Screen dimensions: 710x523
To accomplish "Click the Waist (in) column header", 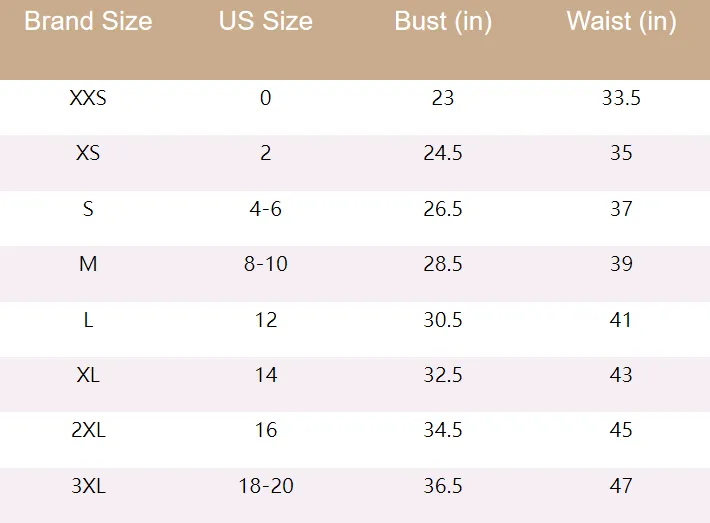I will (x=621, y=22).
